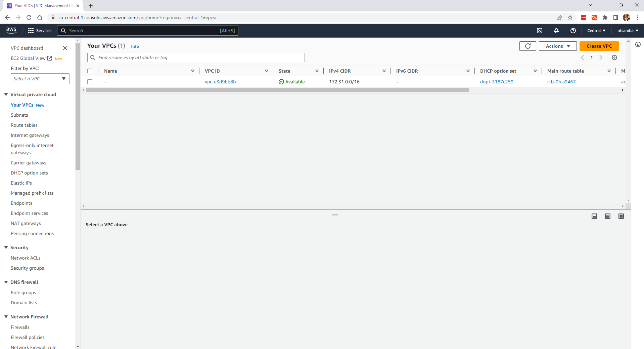Select the checkbox for vpc-e3d9bb8b row
Image resolution: width=644 pixels, height=349 pixels.
pyautogui.click(x=90, y=82)
